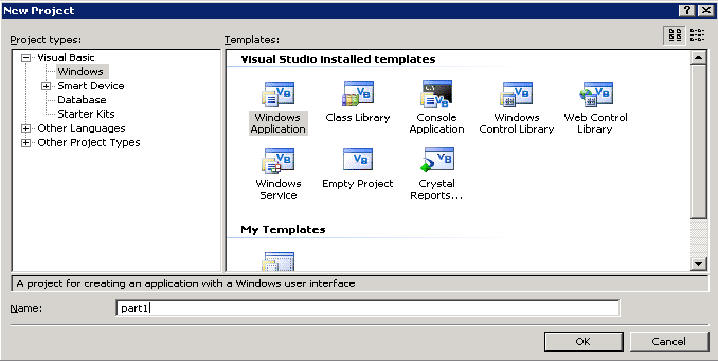The width and height of the screenshot is (718, 361).
Task: Select the Database project type
Action: 82,100
